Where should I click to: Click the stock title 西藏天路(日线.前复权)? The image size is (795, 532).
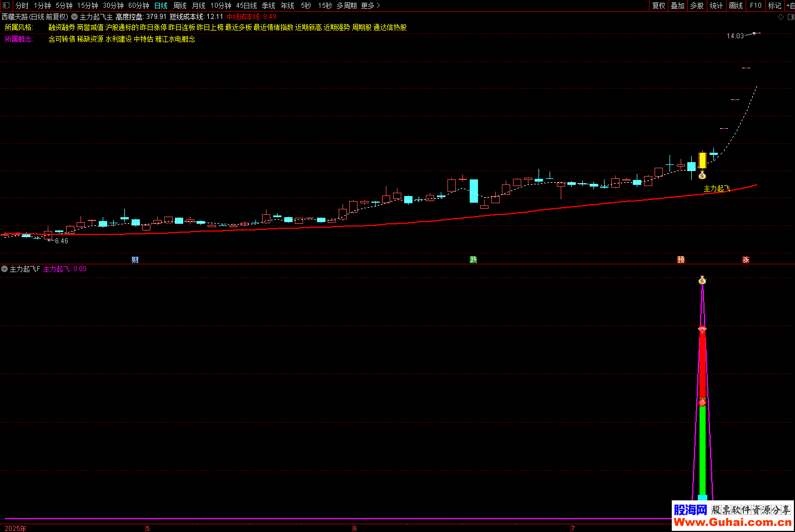pyautogui.click(x=35, y=17)
